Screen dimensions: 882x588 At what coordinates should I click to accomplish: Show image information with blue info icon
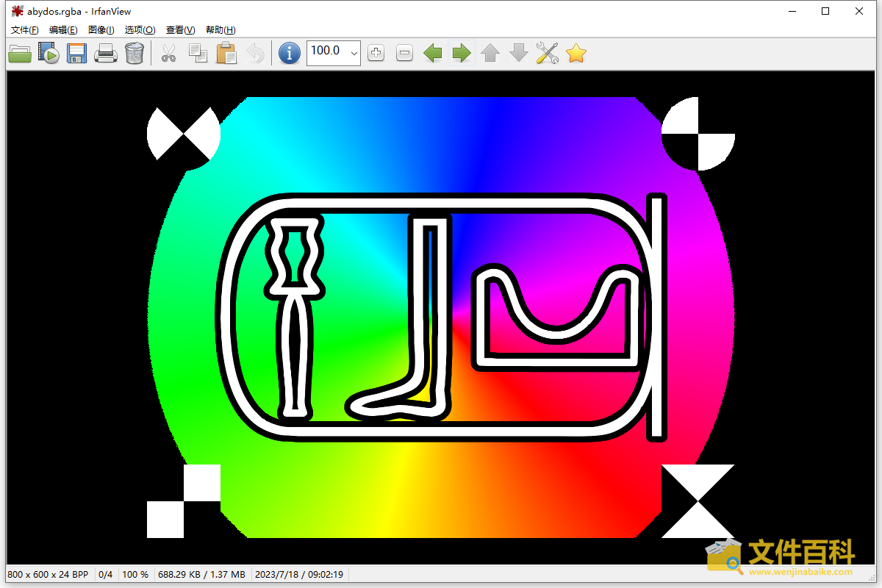(290, 53)
